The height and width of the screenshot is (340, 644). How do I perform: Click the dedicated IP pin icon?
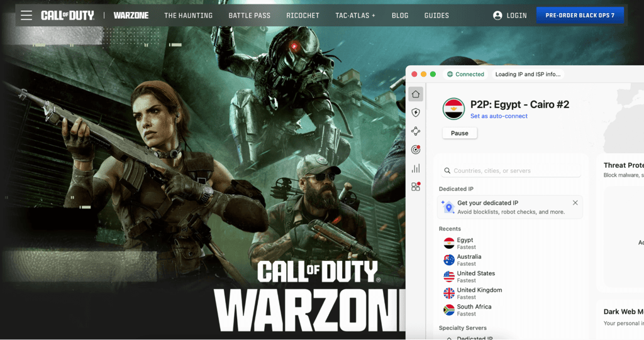(448, 207)
